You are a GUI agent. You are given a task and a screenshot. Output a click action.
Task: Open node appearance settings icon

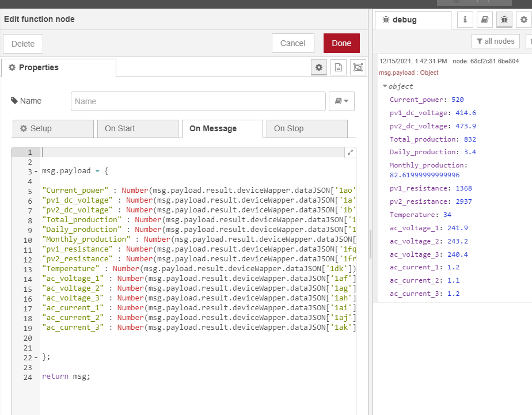358,67
